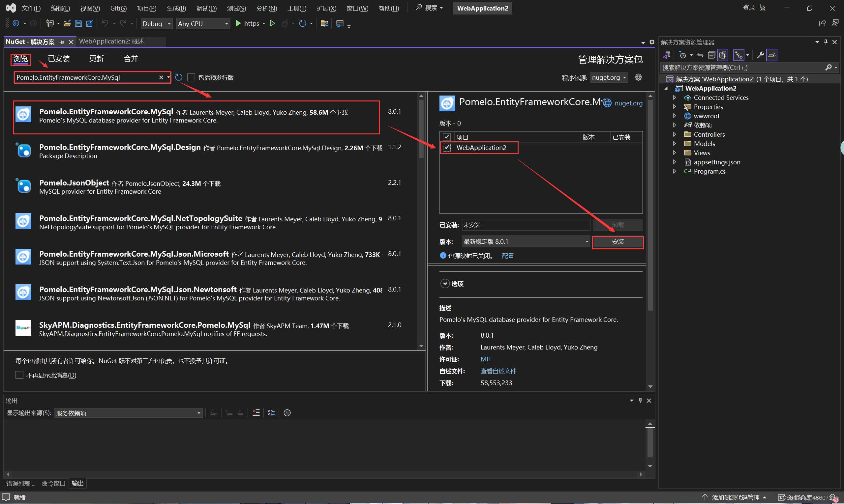
Task: Open the Debug configuration dropdown
Action: (x=156, y=23)
